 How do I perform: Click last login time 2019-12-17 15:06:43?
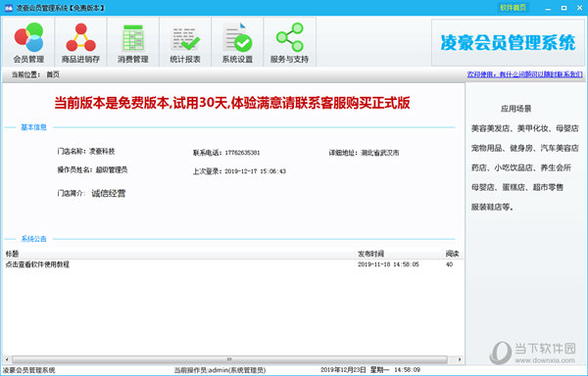[x=256, y=171]
